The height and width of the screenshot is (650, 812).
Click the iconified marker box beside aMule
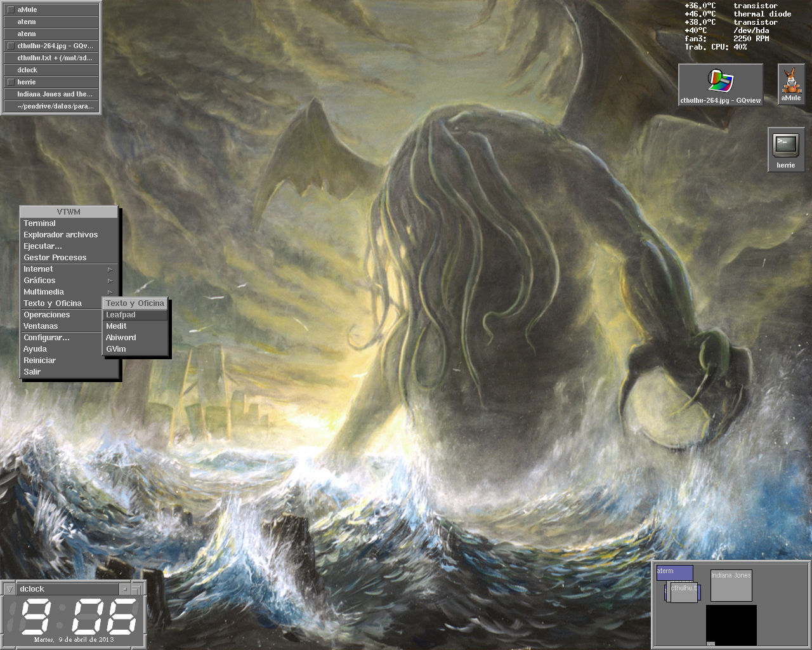[x=10, y=10]
